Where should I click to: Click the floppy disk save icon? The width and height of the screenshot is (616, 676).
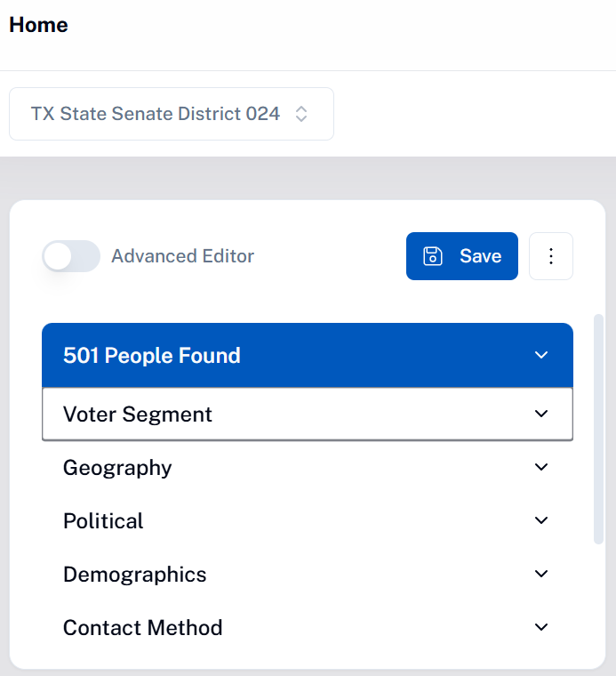coord(433,256)
